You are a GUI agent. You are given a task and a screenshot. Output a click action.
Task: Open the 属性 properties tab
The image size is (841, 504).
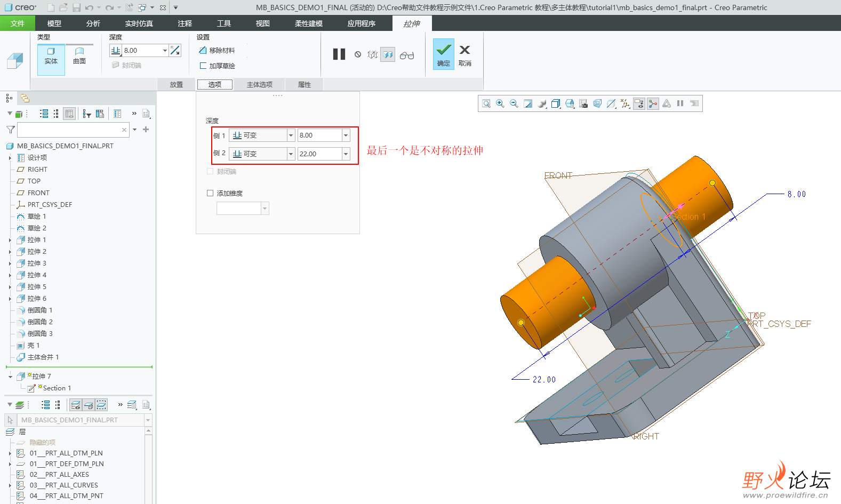point(305,84)
